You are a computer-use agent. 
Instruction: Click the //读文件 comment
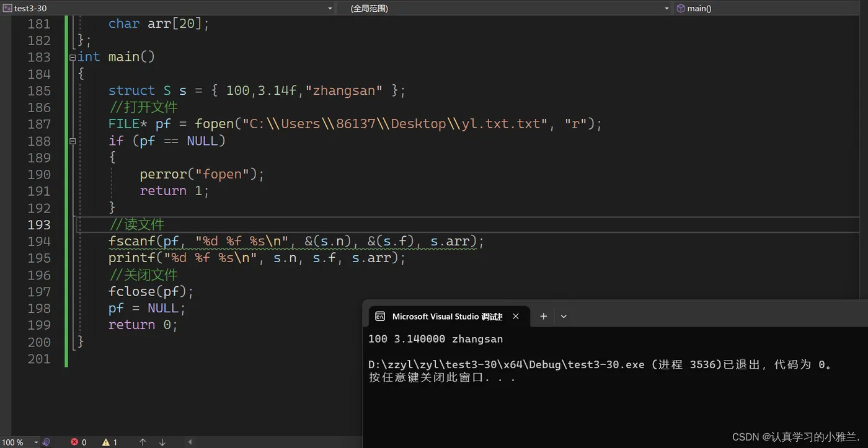pos(136,224)
